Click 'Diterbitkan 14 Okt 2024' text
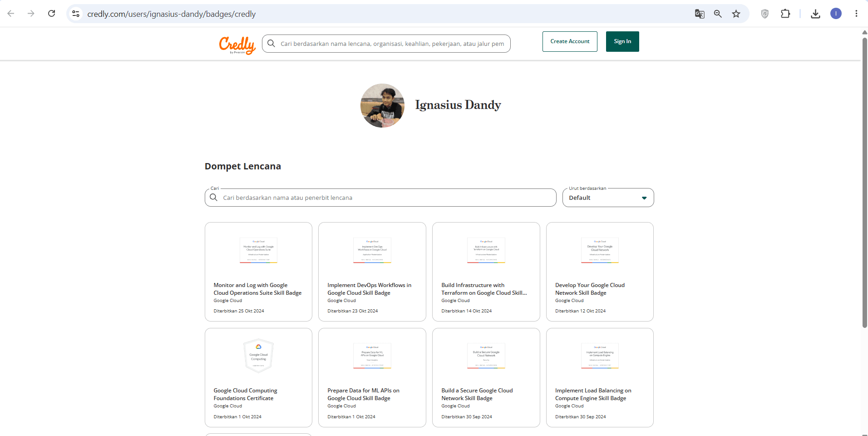 pyautogui.click(x=467, y=311)
